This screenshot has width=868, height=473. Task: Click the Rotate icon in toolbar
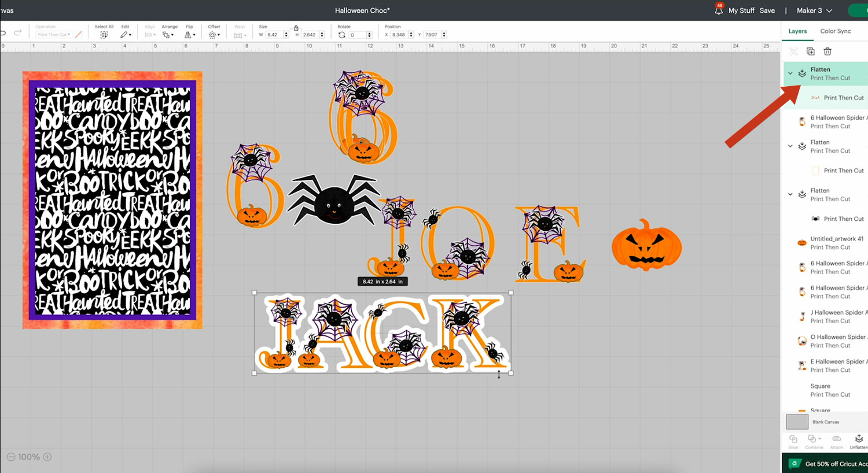click(x=342, y=35)
